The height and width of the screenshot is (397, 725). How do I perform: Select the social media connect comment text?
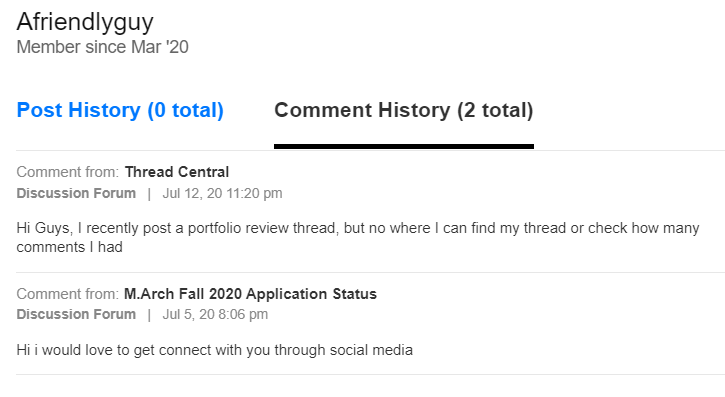[215, 350]
